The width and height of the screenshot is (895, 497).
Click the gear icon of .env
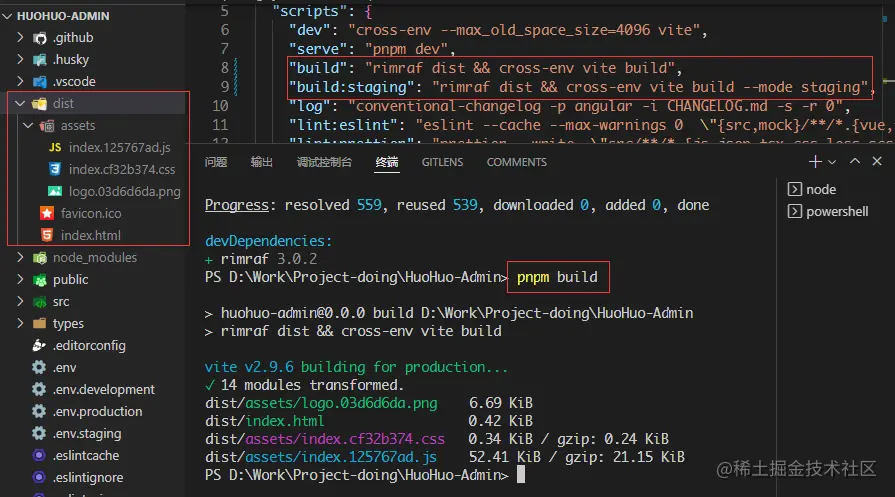coord(39,367)
